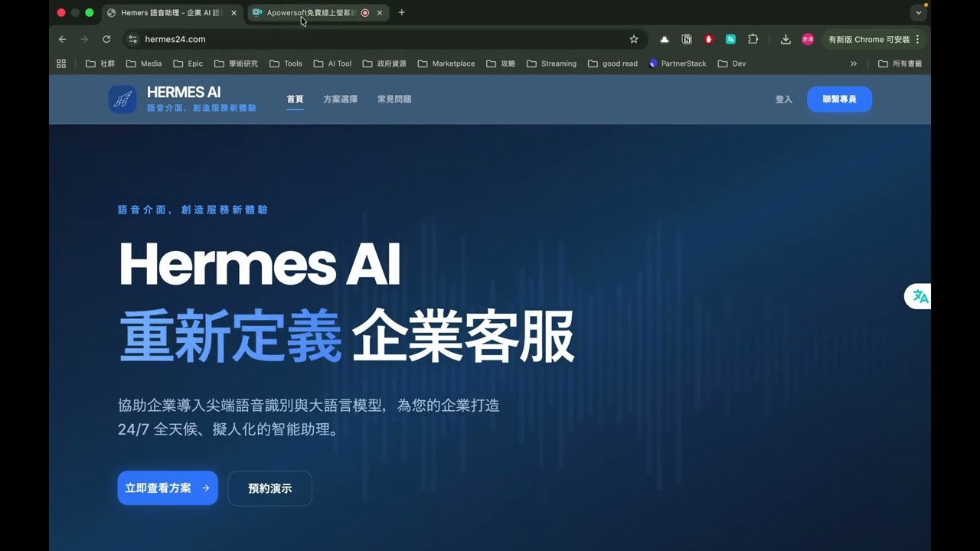The height and width of the screenshot is (551, 980).
Task: Open the Chrome profile avatar
Action: point(808,39)
